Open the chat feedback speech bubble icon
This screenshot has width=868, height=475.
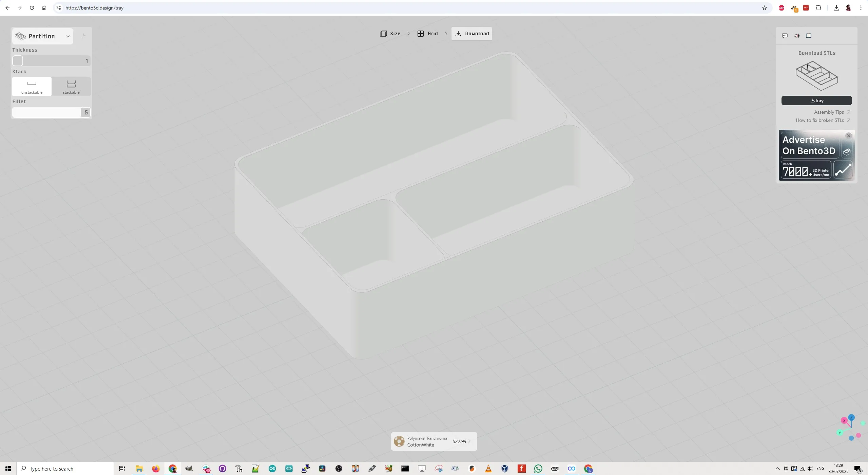[x=785, y=36]
